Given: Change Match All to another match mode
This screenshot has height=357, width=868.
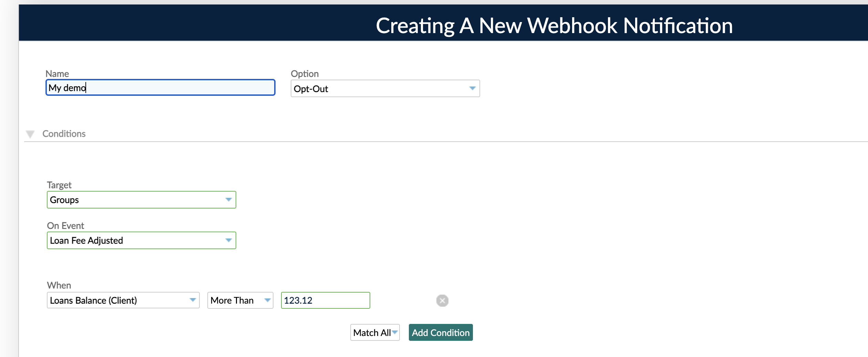Looking at the screenshot, I should click(x=374, y=332).
